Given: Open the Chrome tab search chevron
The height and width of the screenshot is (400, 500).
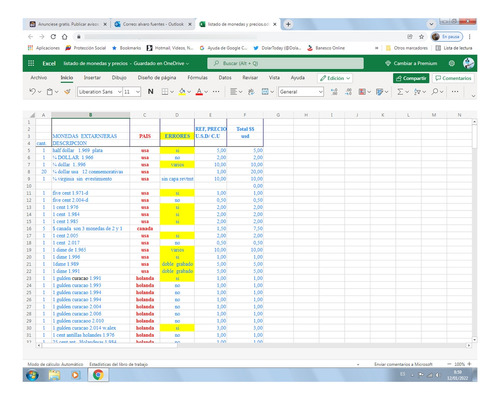Looking at the screenshot, I should [x=431, y=24].
